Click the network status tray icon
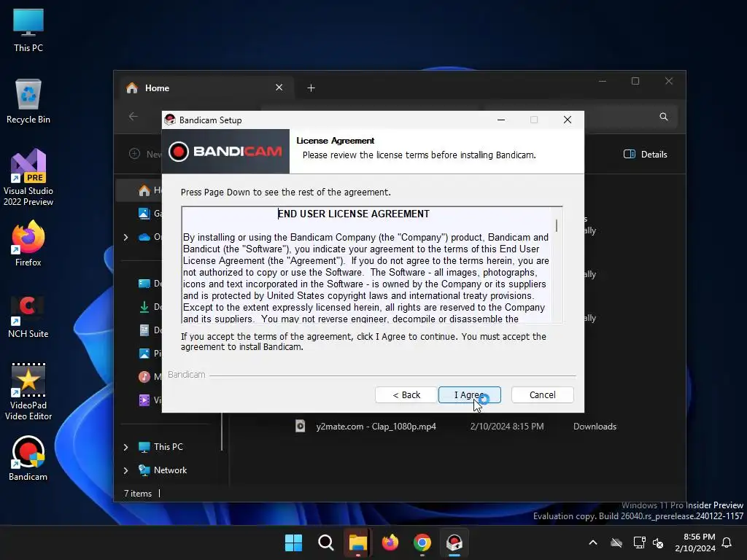The image size is (747, 560). pos(639,542)
